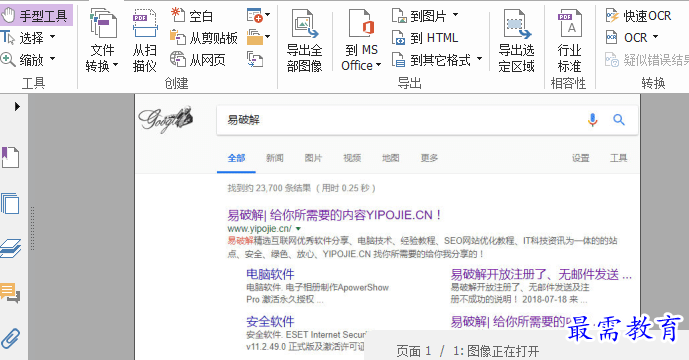The width and height of the screenshot is (689, 360).
Task: Open the 安全软件 sublink
Action: 270,322
